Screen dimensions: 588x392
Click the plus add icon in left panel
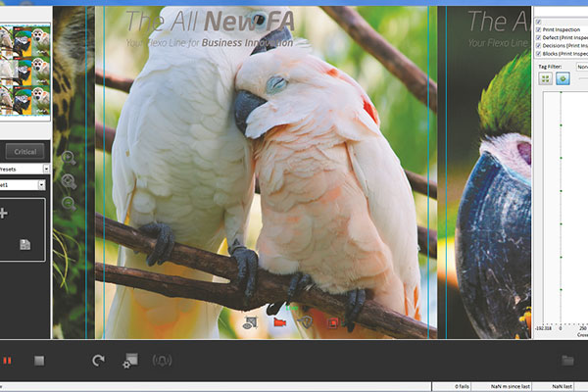3,213
